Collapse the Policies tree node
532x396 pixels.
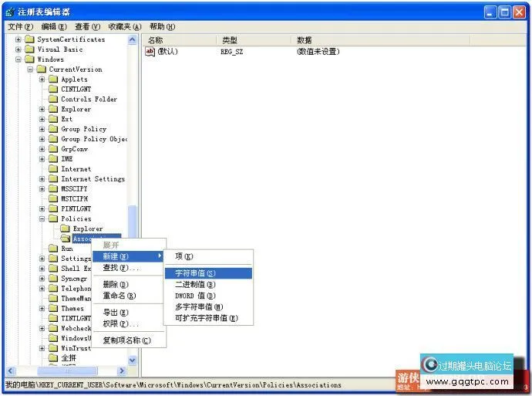point(42,218)
